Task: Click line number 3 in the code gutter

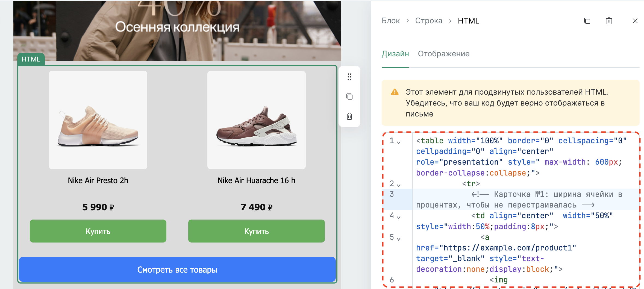Action: coord(392,194)
